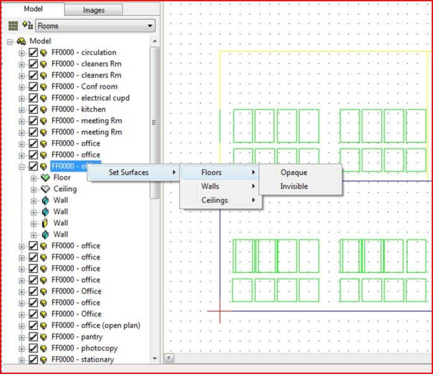The image size is (433, 374).
Task: Expand the Conf room node
Action: (22, 87)
